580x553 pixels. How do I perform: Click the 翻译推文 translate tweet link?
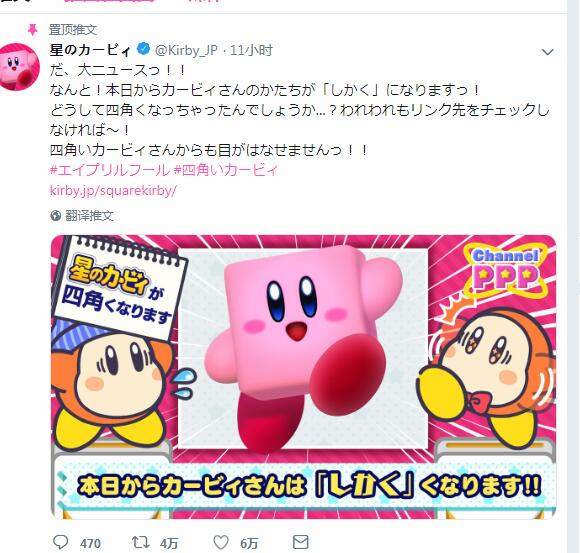(89, 215)
